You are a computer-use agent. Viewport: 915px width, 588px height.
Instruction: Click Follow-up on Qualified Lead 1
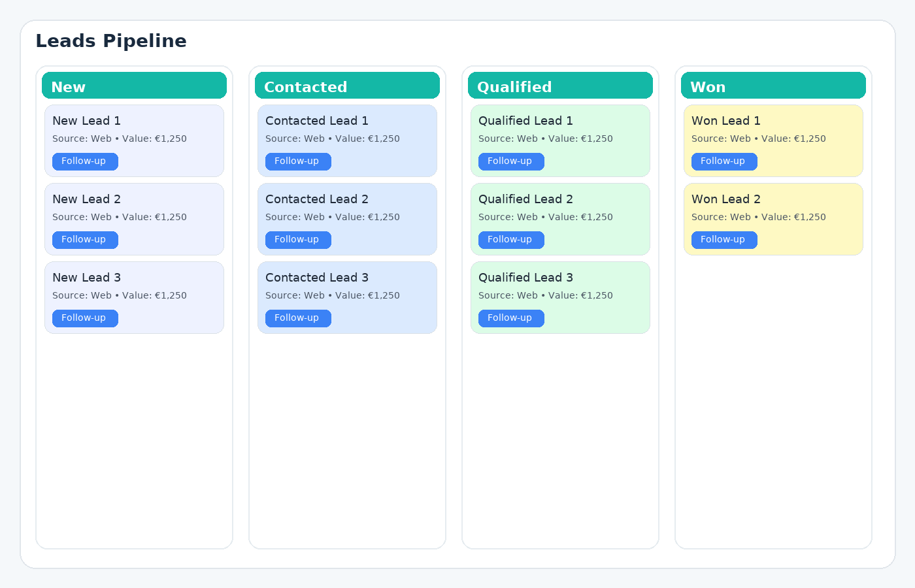click(x=511, y=161)
